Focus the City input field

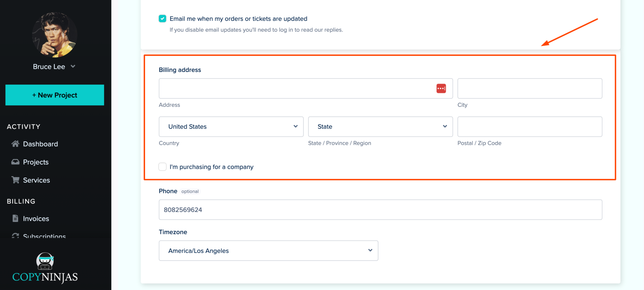530,89
